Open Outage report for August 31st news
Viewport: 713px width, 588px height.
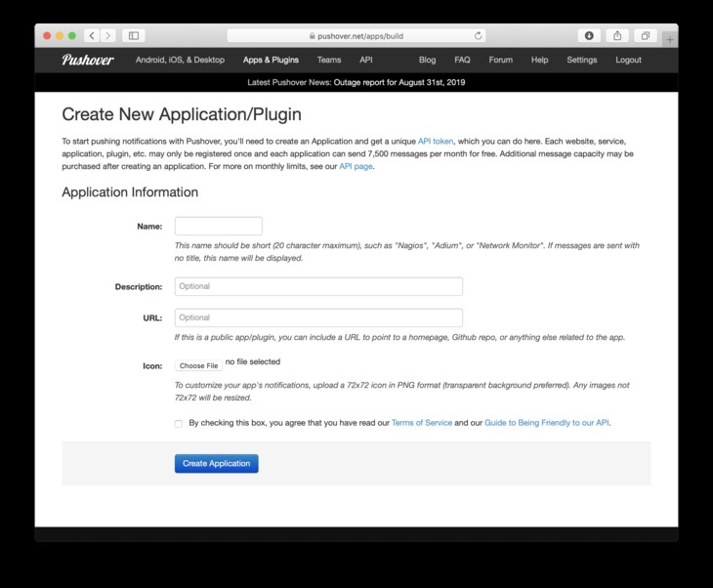399,82
